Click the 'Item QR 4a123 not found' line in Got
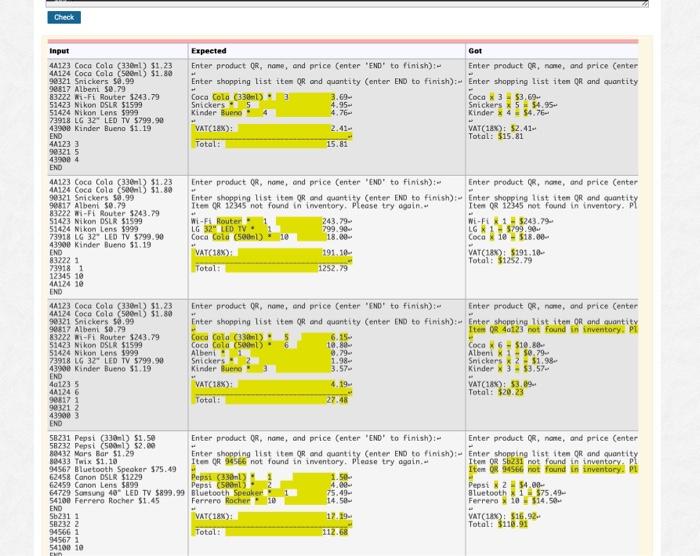The image size is (700, 556). [x=553, y=329]
